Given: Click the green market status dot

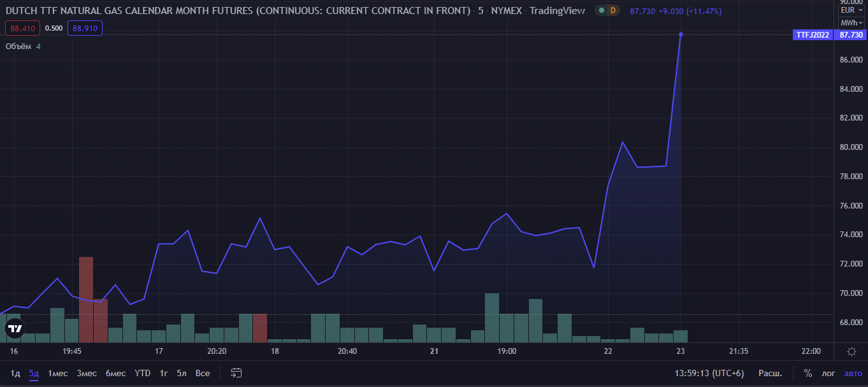Looking at the screenshot, I should click(601, 11).
